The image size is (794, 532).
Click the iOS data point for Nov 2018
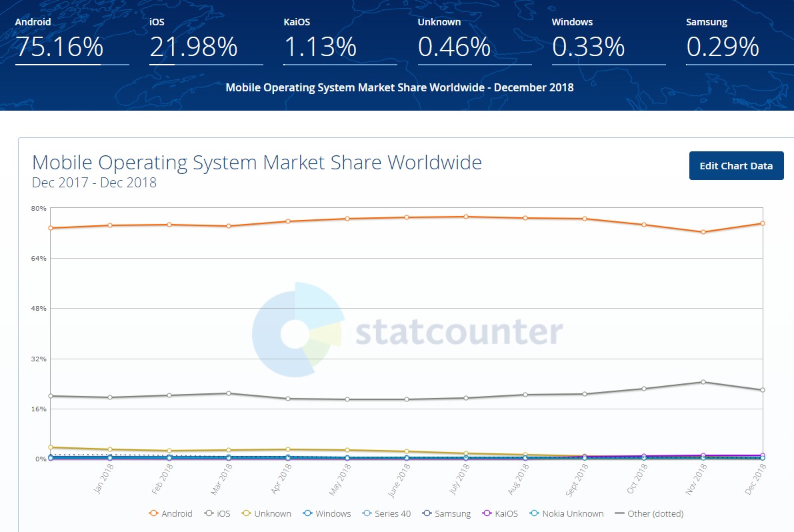coord(703,382)
